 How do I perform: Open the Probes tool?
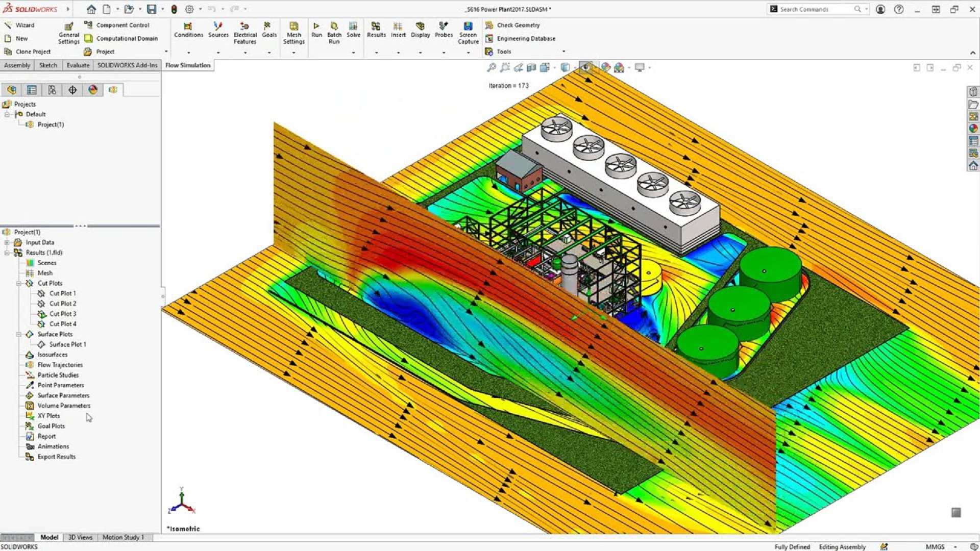click(444, 29)
